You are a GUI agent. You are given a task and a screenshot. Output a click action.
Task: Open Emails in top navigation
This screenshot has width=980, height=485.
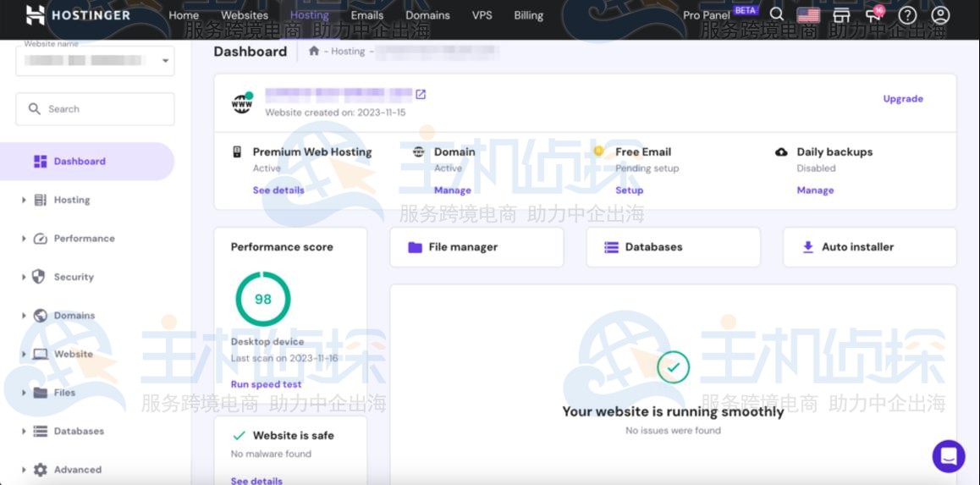(x=367, y=15)
